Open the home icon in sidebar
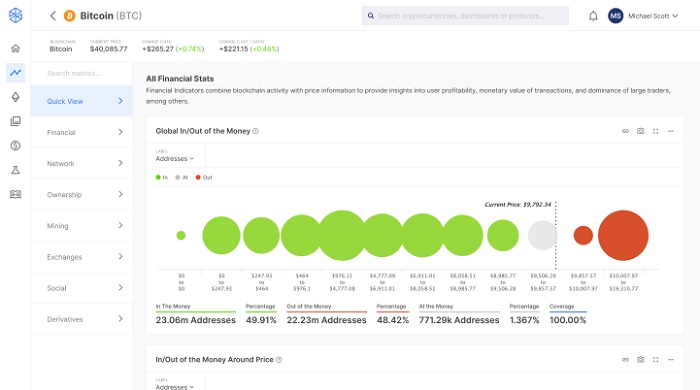700x390 pixels. point(16,48)
